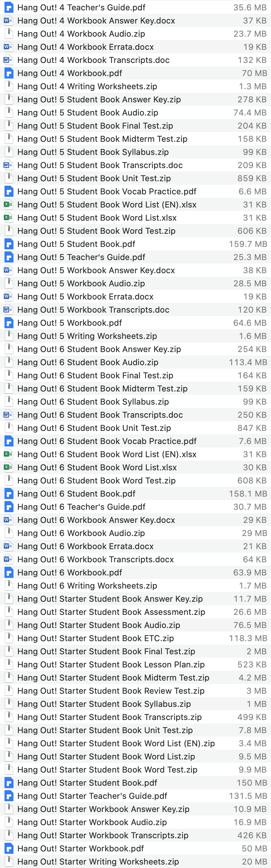Image resolution: width=271 pixels, height=868 pixels.
Task: Click the Excel icon for Hang Out! 5 Student Book Word List.xlsx
Action: [x=8, y=218]
